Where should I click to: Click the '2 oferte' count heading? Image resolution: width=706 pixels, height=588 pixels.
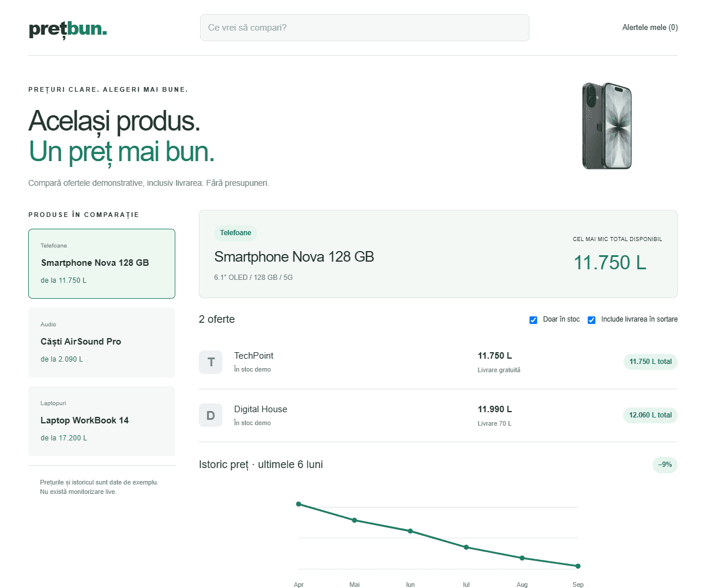[217, 319]
